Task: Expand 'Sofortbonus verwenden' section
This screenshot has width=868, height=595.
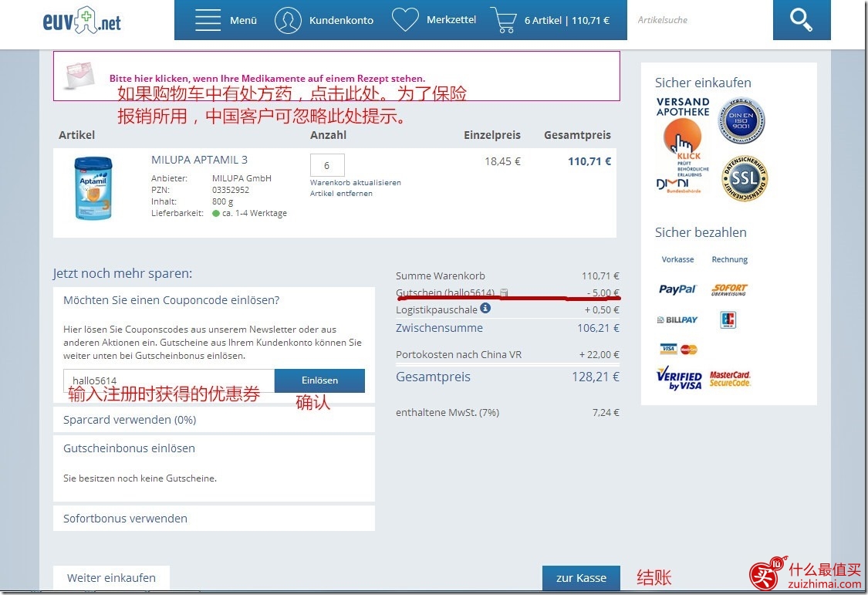Action: click(x=214, y=519)
